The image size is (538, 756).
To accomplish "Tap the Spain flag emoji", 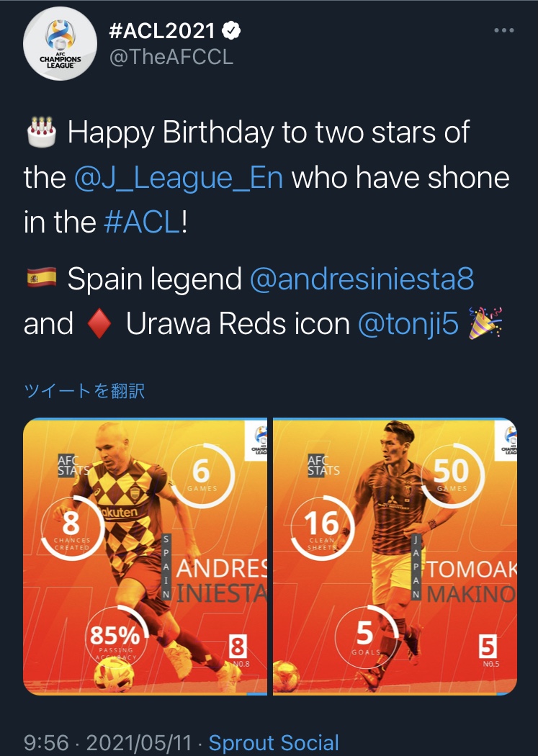I will point(42,279).
